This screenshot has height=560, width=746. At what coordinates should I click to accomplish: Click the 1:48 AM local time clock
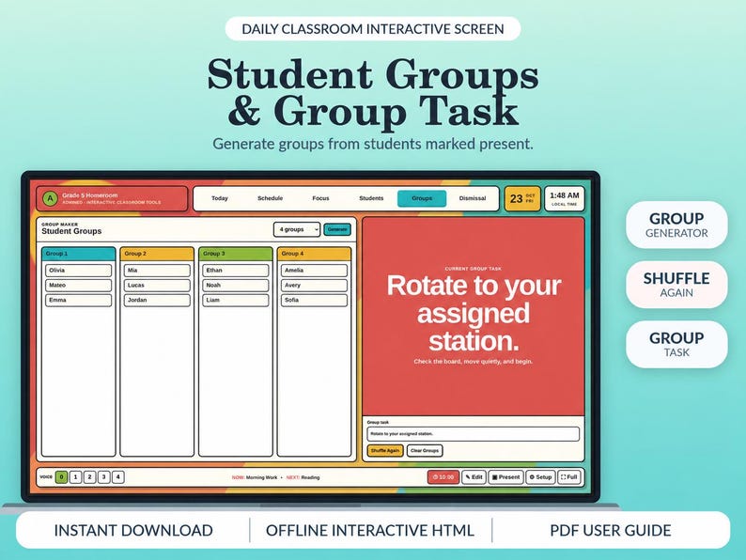point(565,198)
